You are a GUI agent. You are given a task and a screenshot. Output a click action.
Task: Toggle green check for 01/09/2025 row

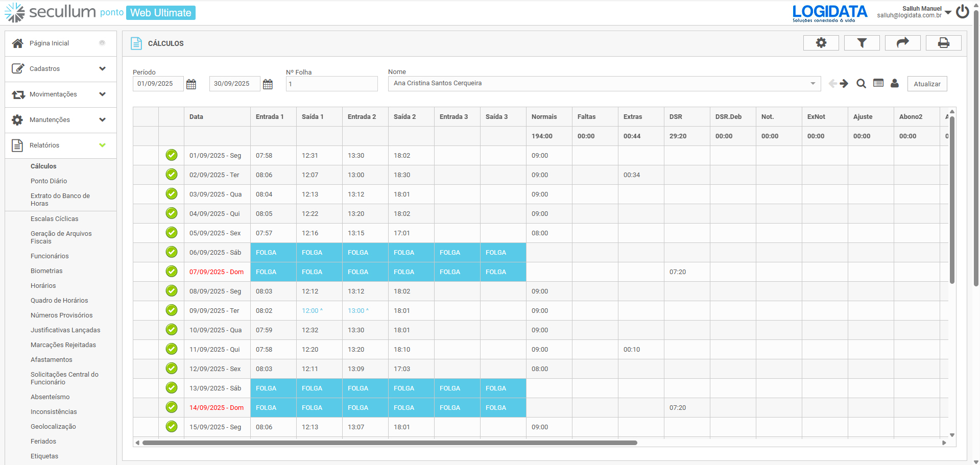(x=172, y=155)
